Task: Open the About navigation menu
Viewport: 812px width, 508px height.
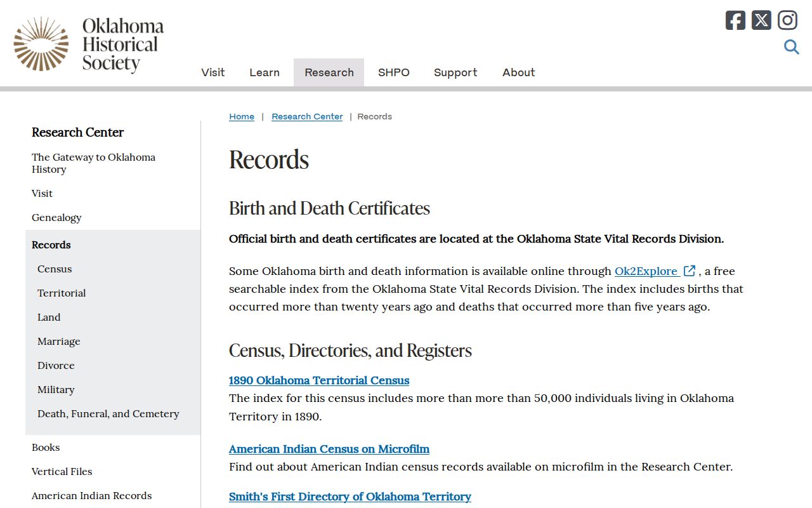Action: click(x=519, y=72)
